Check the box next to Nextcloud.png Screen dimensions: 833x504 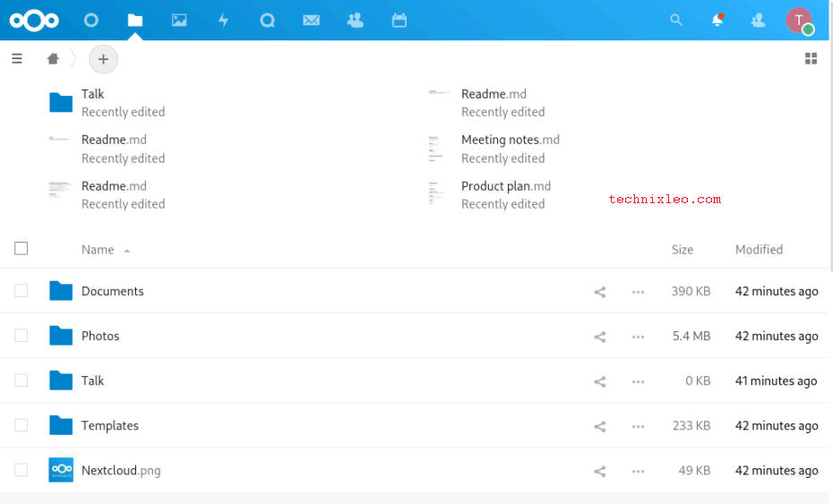[x=21, y=470]
